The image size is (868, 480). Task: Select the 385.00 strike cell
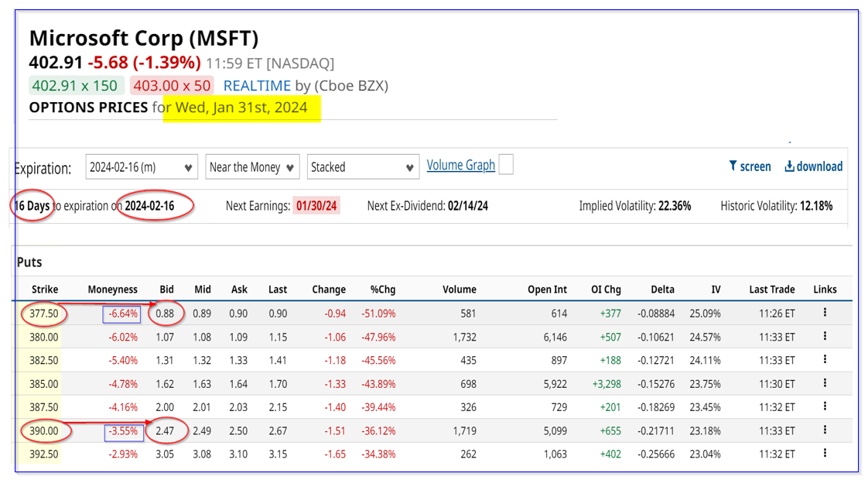[x=44, y=384]
